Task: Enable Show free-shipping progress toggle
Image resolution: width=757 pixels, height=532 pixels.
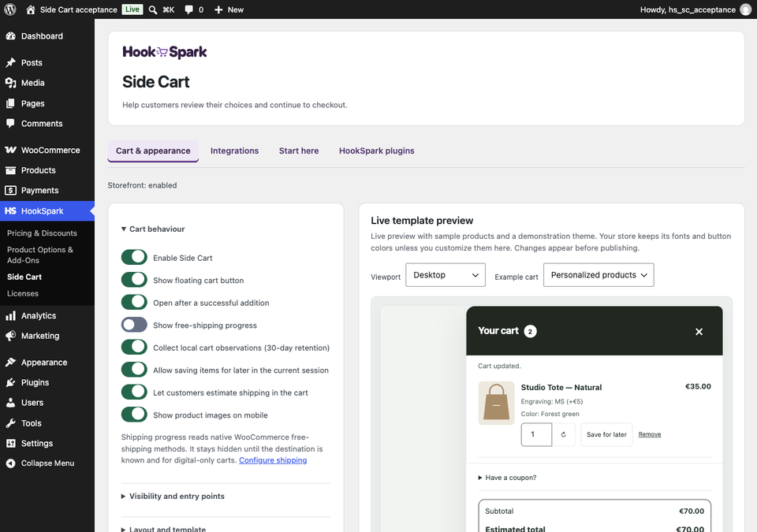Action: pyautogui.click(x=134, y=325)
